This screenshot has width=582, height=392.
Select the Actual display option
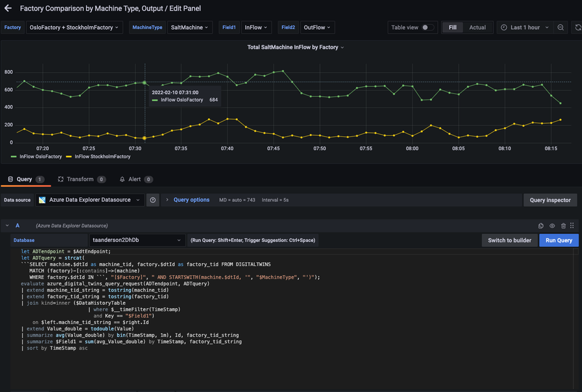click(477, 27)
